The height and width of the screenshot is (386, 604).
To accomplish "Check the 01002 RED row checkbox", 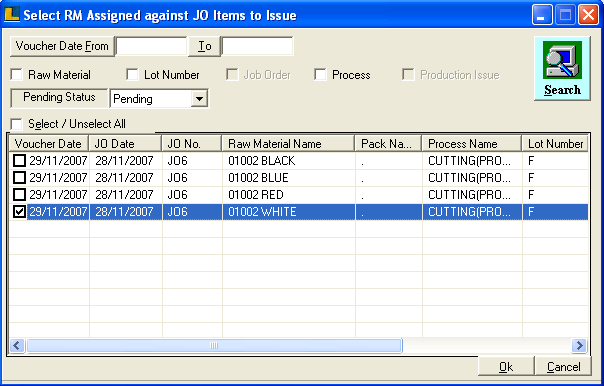I will coord(19,195).
